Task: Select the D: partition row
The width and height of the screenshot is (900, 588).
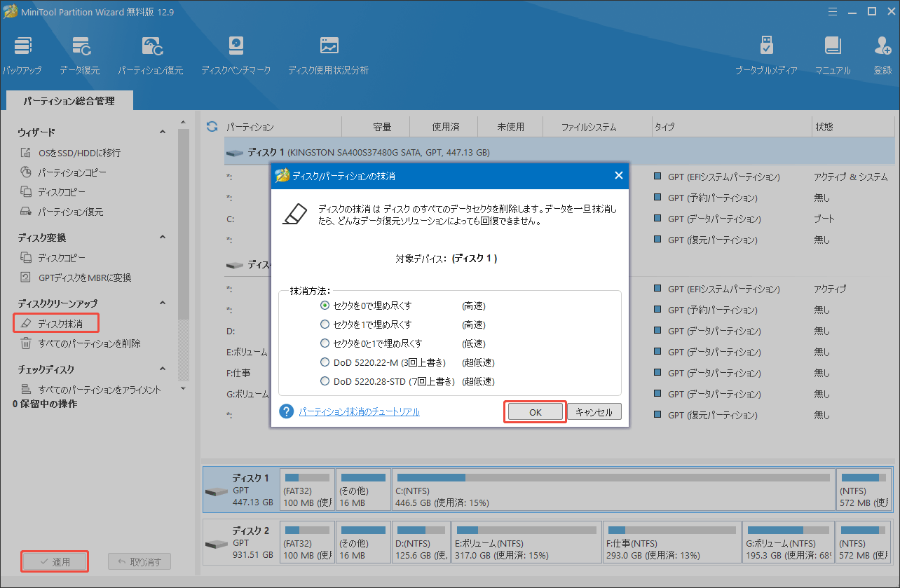Action: [559, 331]
